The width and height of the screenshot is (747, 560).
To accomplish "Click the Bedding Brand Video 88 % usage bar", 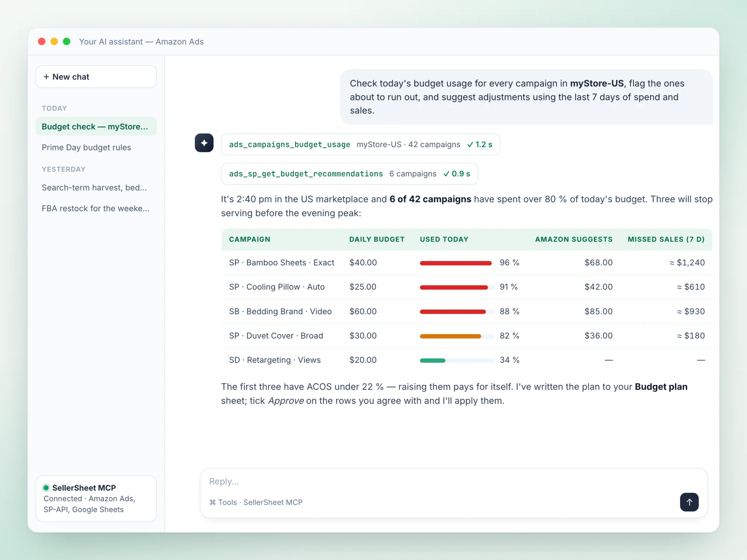I will (x=457, y=312).
